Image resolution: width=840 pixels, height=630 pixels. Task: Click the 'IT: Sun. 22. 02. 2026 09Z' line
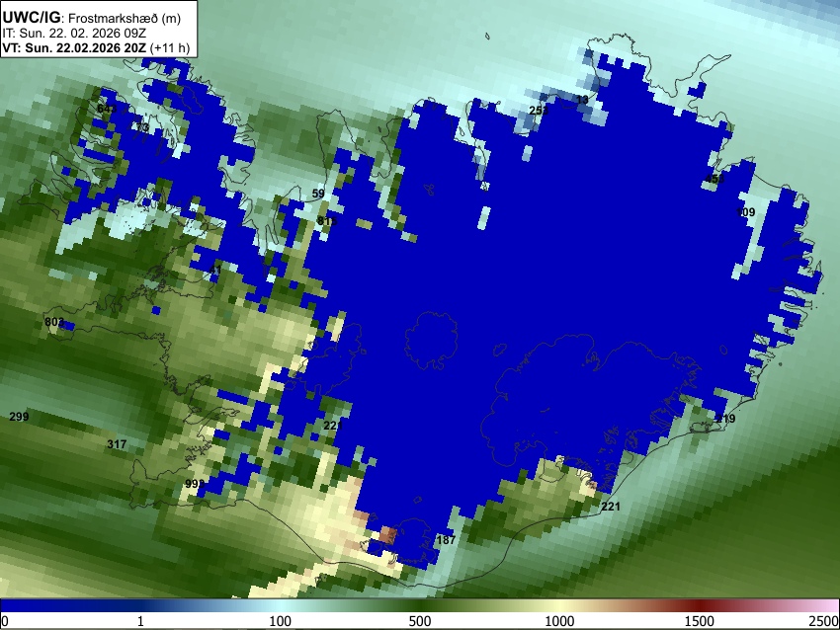click(74, 34)
